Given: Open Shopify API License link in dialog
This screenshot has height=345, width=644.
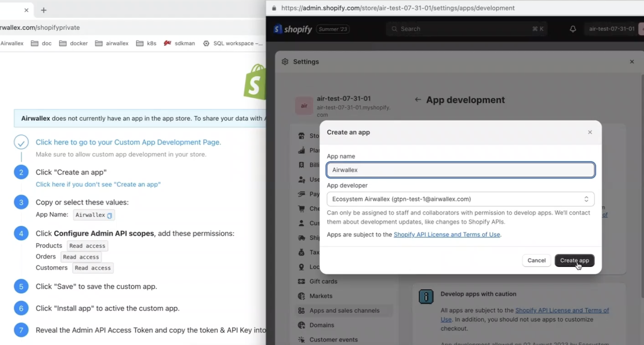Looking at the screenshot, I should [x=447, y=235].
